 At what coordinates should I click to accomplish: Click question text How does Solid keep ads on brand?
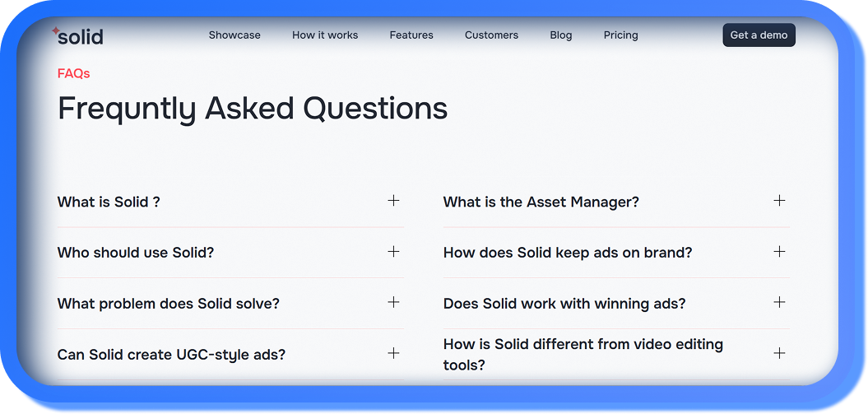(568, 253)
